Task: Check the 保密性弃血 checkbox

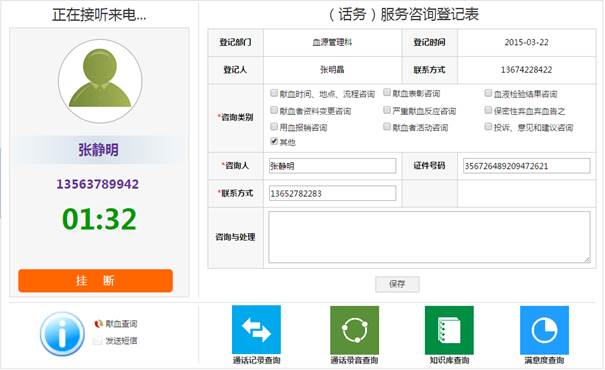Action: 488,110
